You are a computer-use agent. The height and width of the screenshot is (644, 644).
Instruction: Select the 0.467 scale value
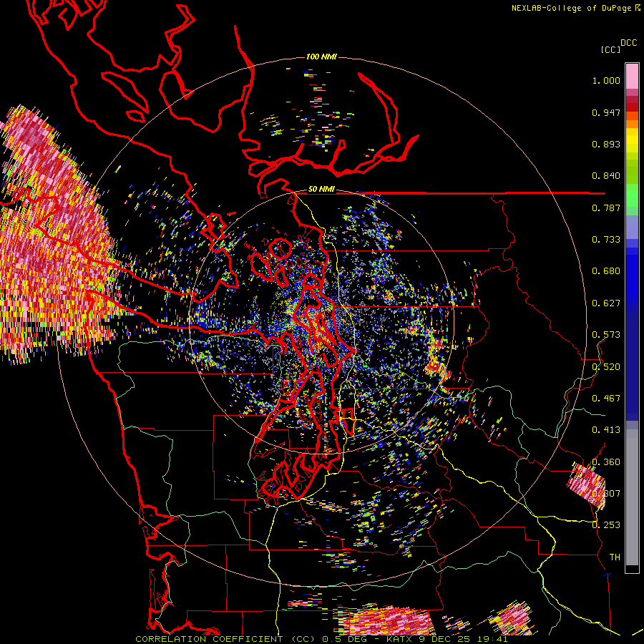coord(606,399)
